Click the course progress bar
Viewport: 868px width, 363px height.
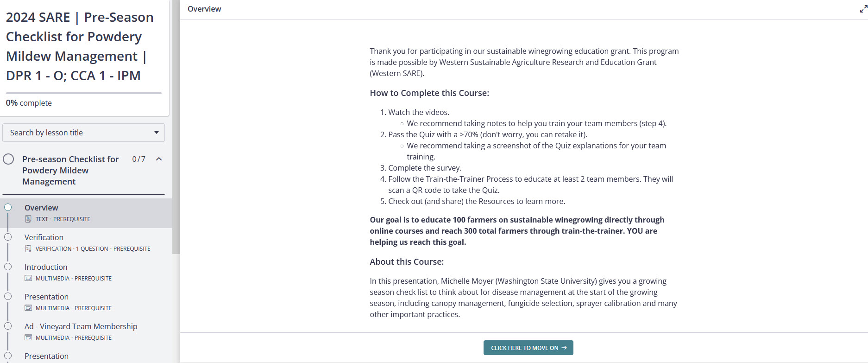84,93
